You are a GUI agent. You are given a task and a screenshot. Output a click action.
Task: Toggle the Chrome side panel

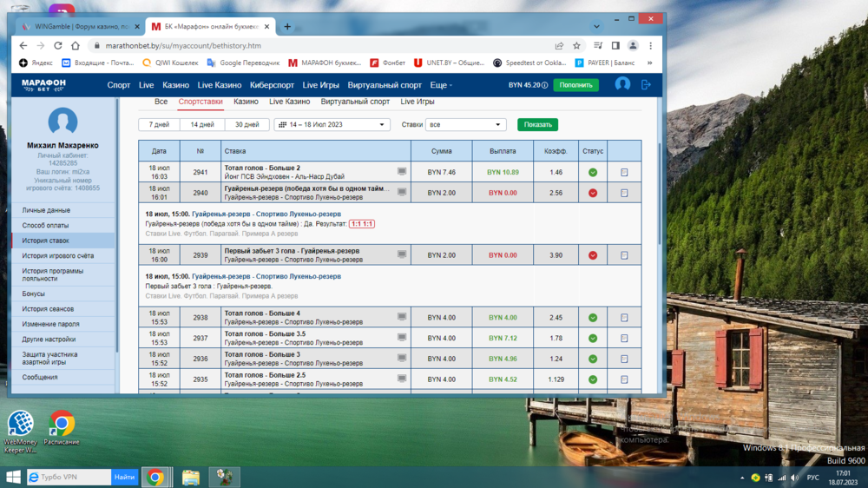[x=615, y=45]
